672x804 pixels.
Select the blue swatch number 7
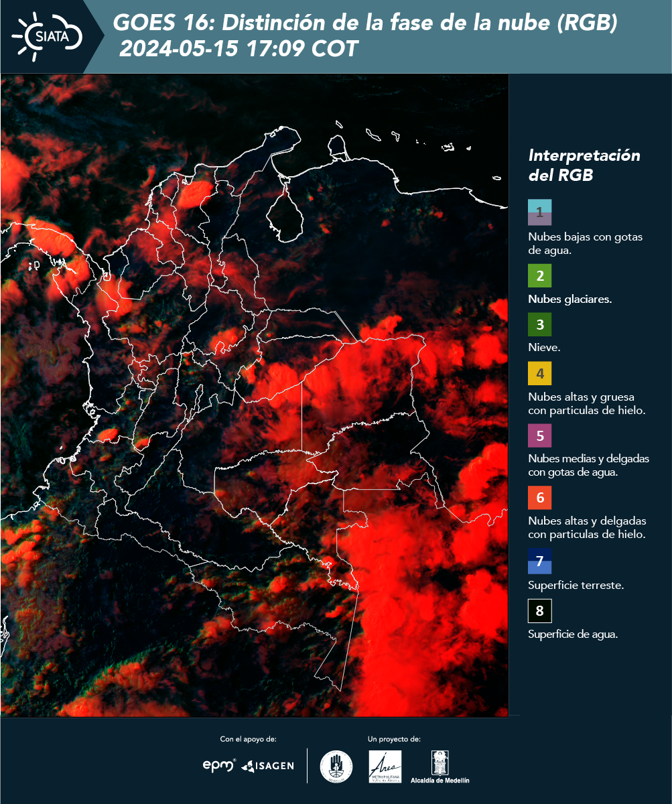(539, 561)
